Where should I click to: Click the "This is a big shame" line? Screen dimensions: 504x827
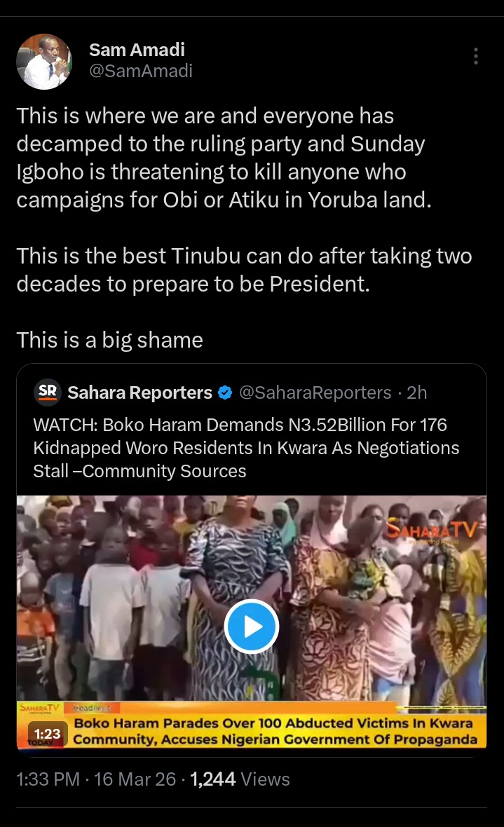click(110, 340)
